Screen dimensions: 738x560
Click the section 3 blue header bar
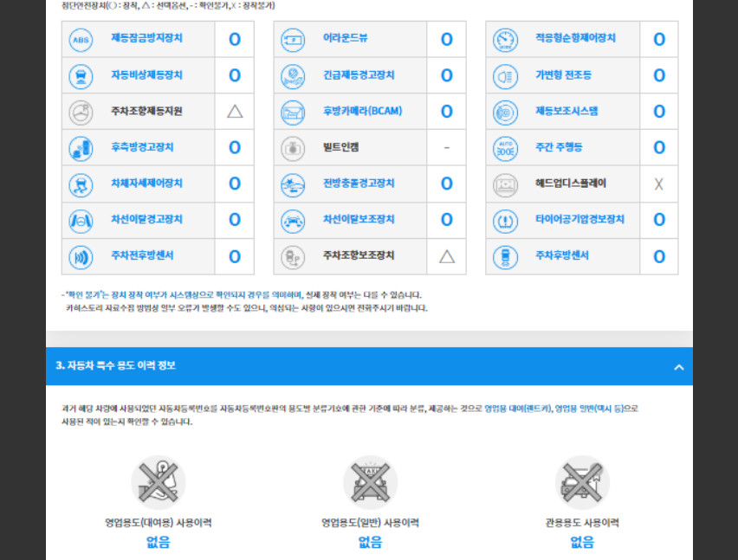point(369,366)
